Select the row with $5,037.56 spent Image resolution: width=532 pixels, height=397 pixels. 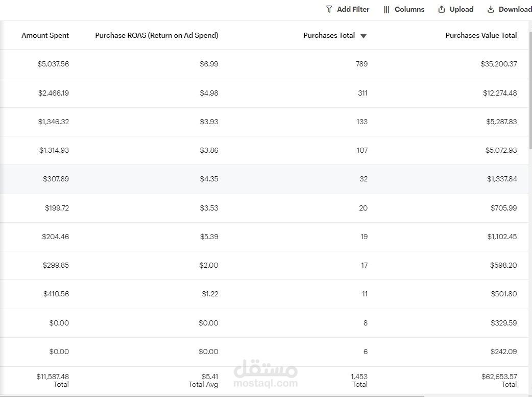(x=264, y=64)
